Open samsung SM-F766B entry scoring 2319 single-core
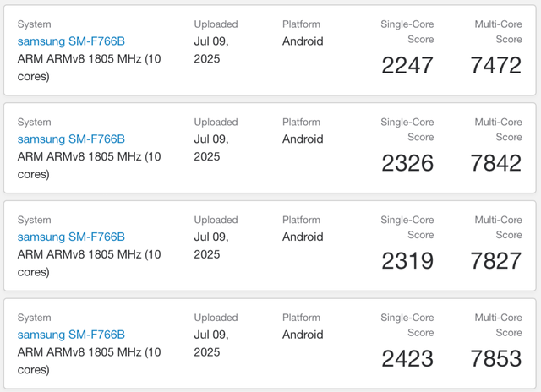This screenshot has height=392, width=541. pos(71,237)
